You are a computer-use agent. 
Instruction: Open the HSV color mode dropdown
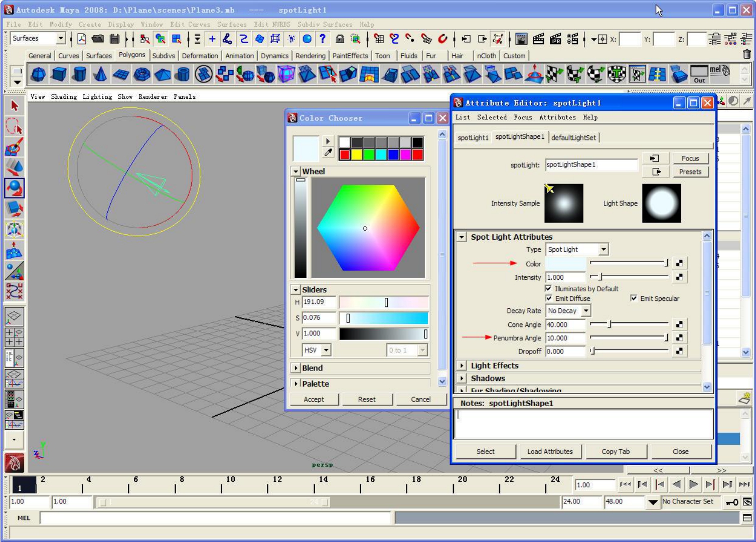[x=317, y=350]
